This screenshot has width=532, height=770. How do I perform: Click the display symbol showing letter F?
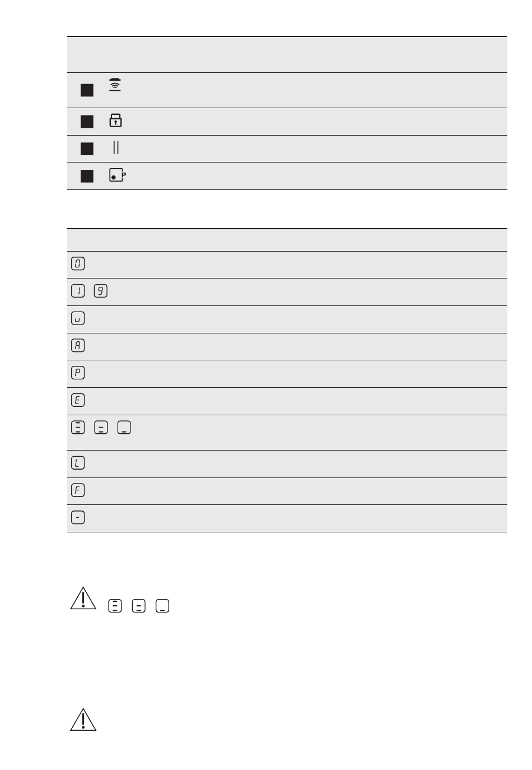click(x=78, y=490)
